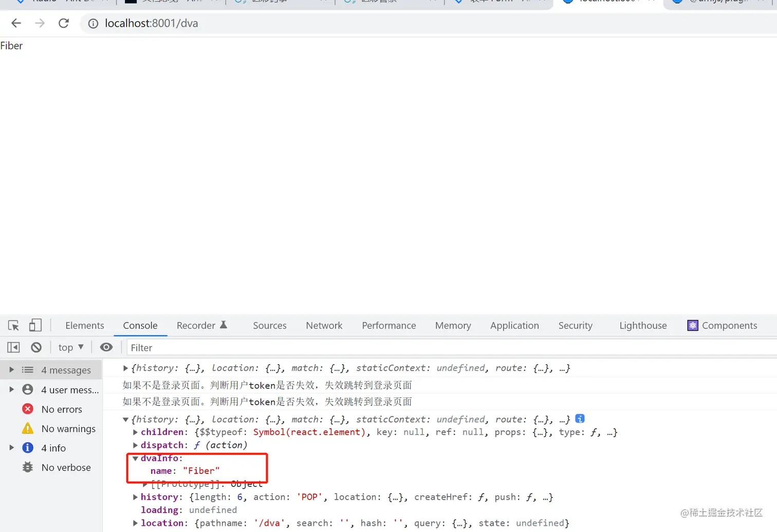Expand the first collapsed history object log
Image resolution: width=777 pixels, height=532 pixels.
(125, 368)
